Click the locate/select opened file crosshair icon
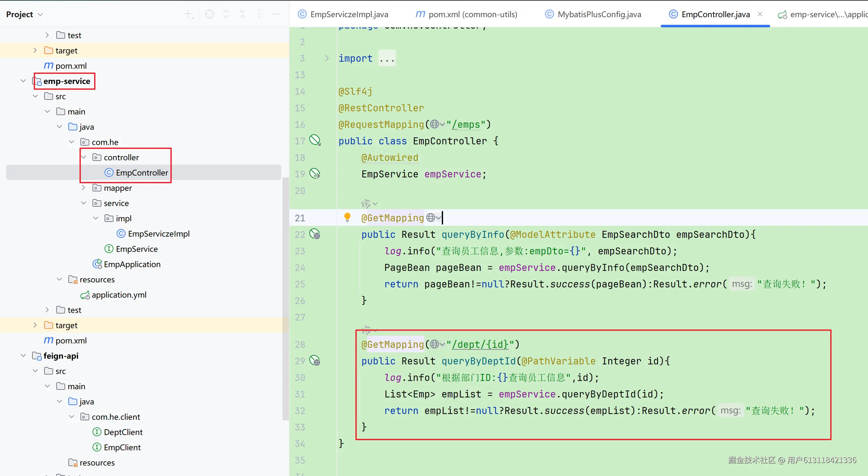The width and height of the screenshot is (868, 476). [209, 14]
